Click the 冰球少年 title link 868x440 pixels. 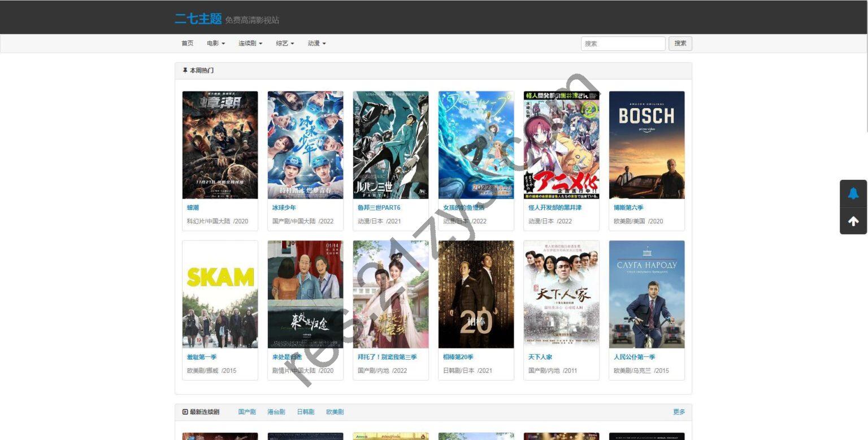(284, 208)
